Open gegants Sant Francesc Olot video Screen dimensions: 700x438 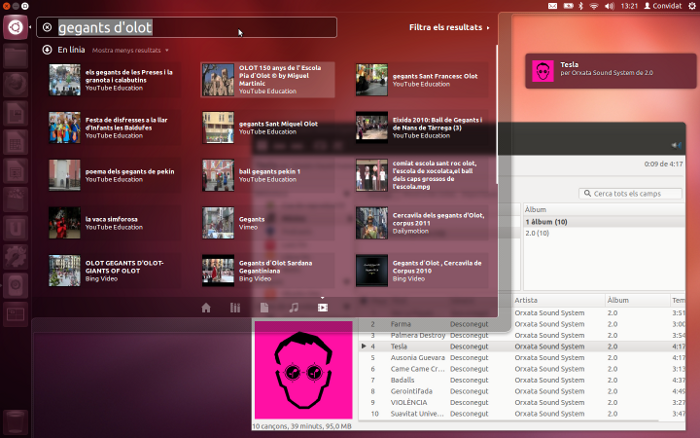coord(421,80)
